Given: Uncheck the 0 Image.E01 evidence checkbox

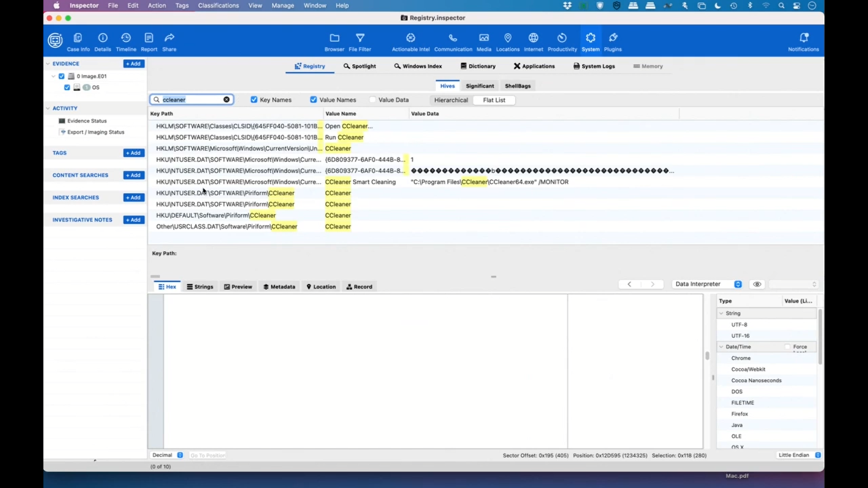Looking at the screenshot, I should [x=62, y=76].
